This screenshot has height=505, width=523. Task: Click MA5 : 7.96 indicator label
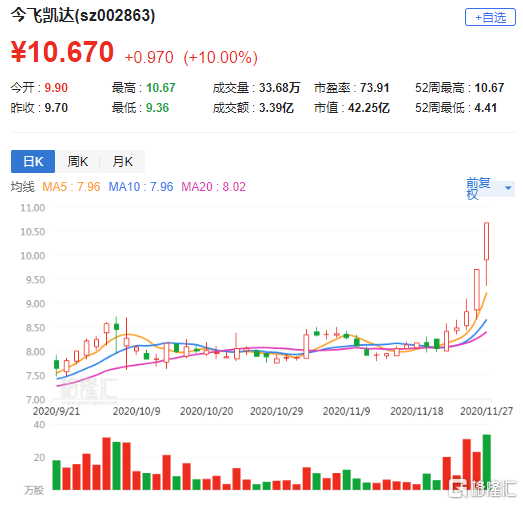(71, 187)
